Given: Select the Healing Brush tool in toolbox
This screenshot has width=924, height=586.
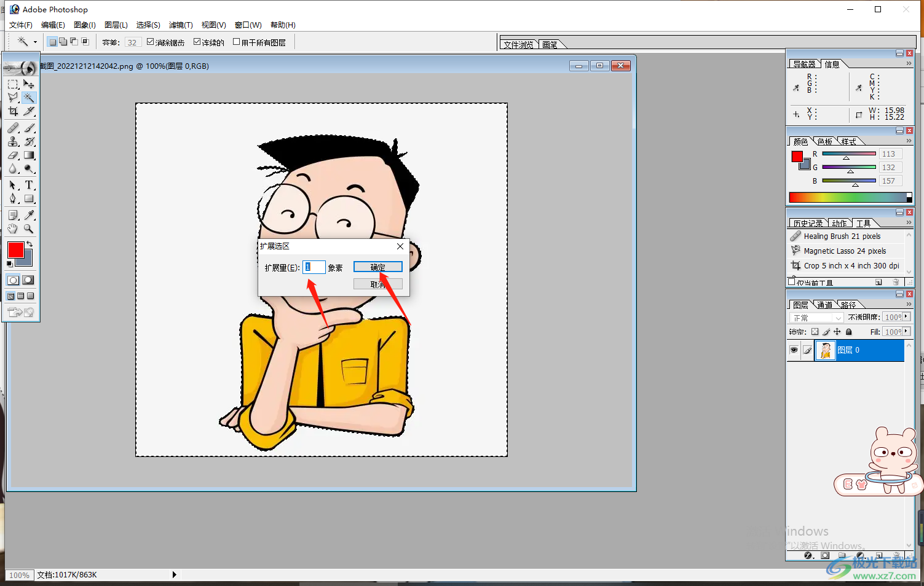Looking at the screenshot, I should click(x=13, y=128).
